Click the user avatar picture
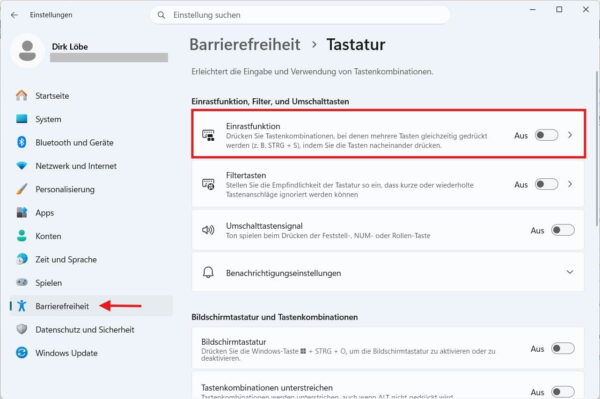 click(27, 51)
